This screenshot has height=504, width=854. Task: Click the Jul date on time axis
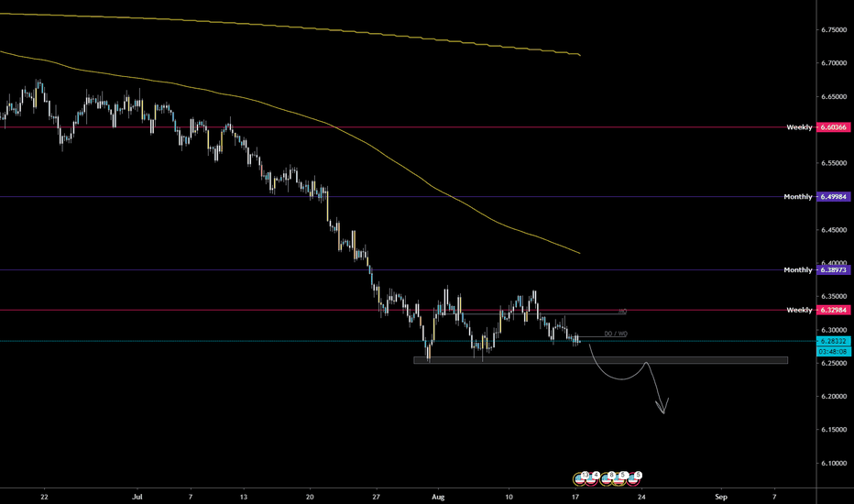pos(137,497)
